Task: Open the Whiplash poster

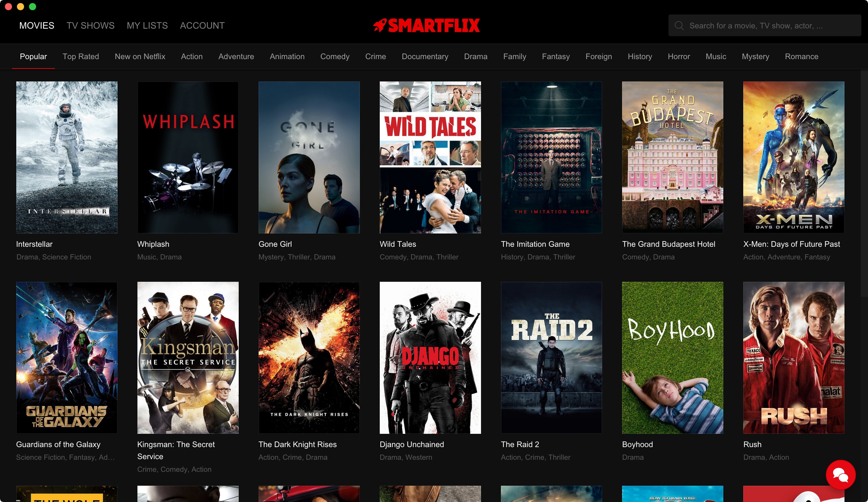Action: click(x=188, y=157)
